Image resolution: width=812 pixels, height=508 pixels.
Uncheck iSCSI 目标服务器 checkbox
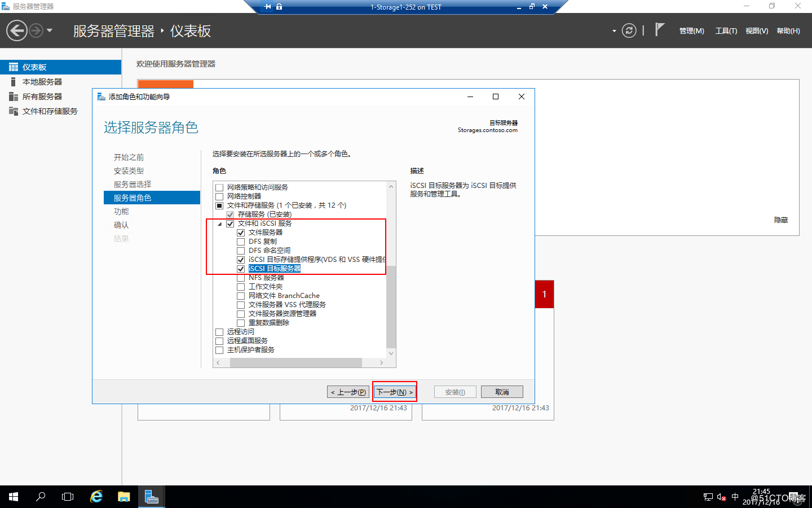(x=241, y=269)
